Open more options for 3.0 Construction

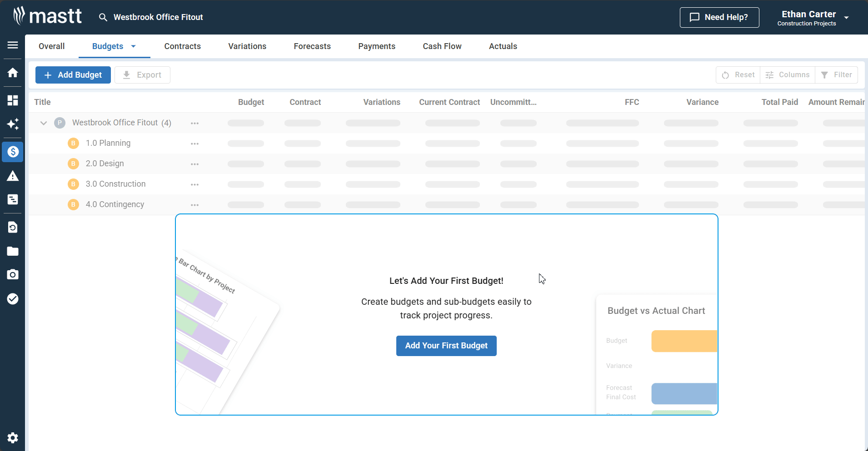pyautogui.click(x=195, y=184)
